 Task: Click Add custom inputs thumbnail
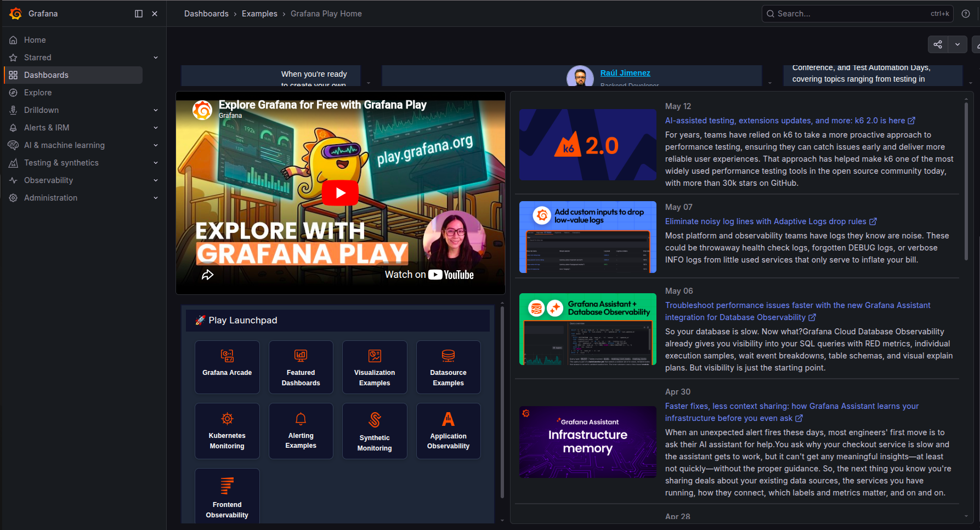[588, 237]
